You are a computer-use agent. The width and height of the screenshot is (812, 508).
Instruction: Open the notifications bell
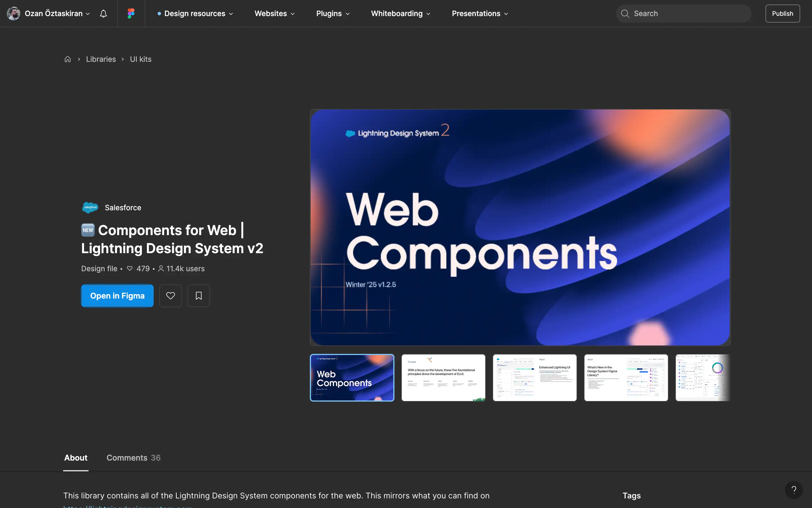tap(103, 14)
